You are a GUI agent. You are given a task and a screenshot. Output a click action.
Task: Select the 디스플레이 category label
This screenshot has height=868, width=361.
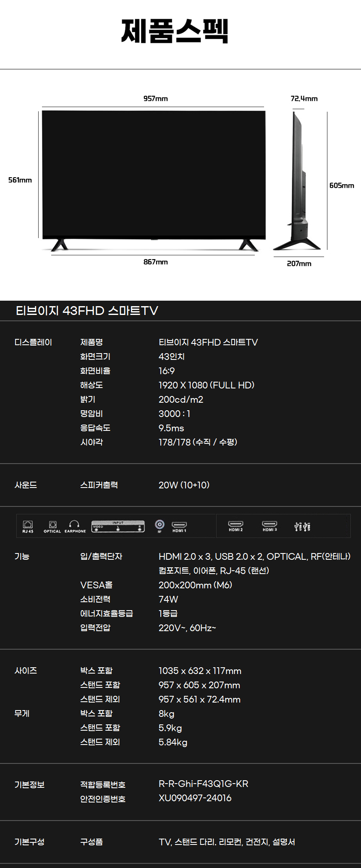33,342
